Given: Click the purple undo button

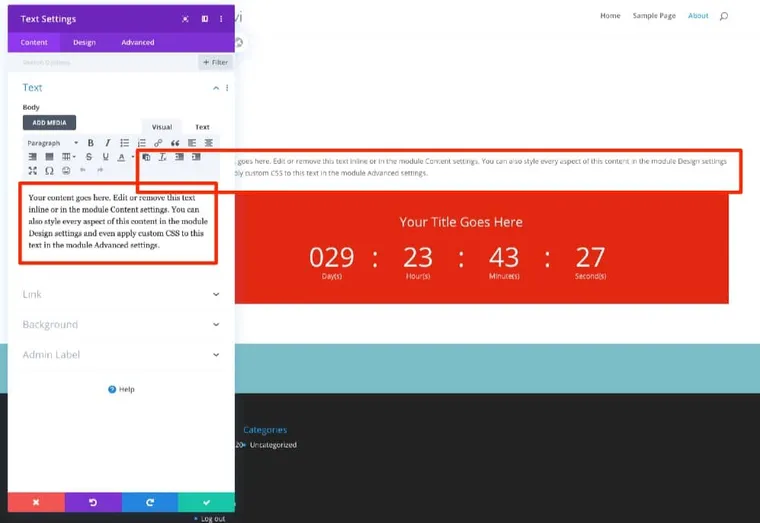Looking at the screenshot, I should 93,502.
